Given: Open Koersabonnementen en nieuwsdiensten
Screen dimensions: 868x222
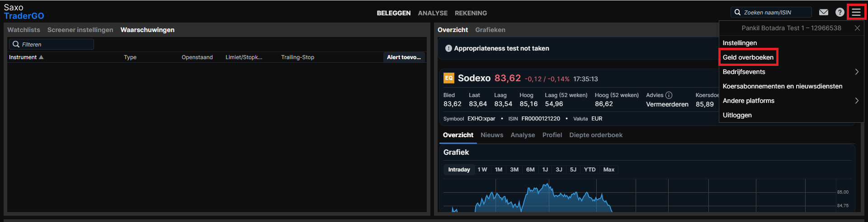Looking at the screenshot, I should [x=783, y=86].
